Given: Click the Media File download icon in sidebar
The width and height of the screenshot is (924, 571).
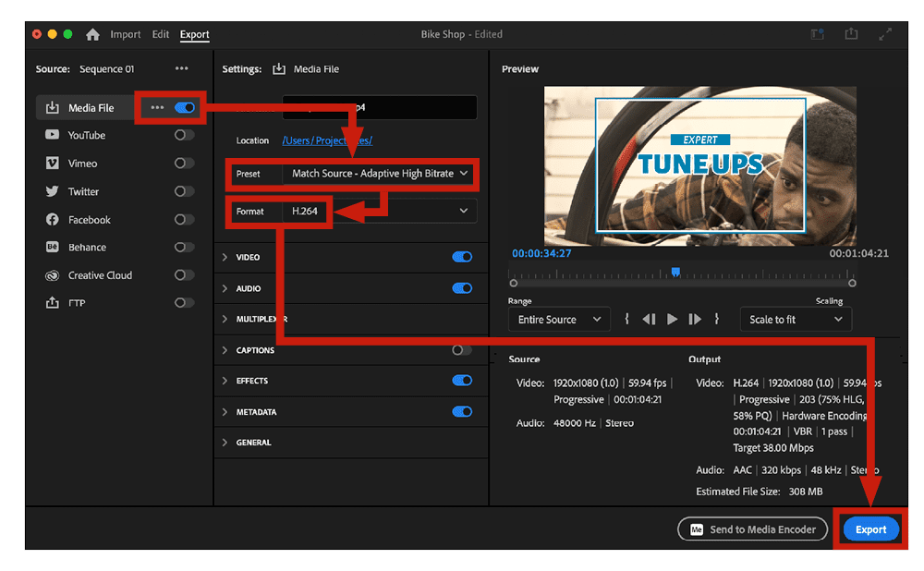Looking at the screenshot, I should pyautogui.click(x=53, y=107).
